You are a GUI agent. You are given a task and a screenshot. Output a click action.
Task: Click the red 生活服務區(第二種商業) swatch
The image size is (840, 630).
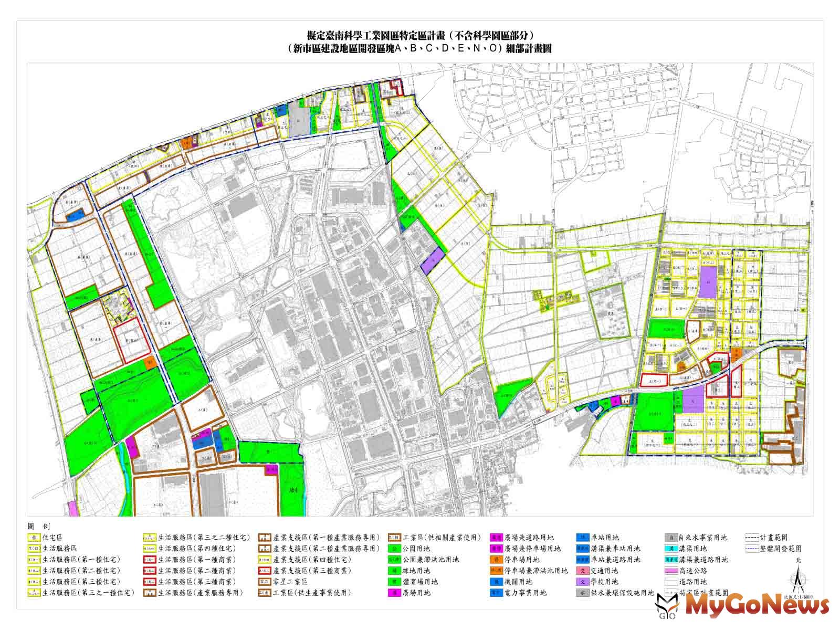(149, 571)
